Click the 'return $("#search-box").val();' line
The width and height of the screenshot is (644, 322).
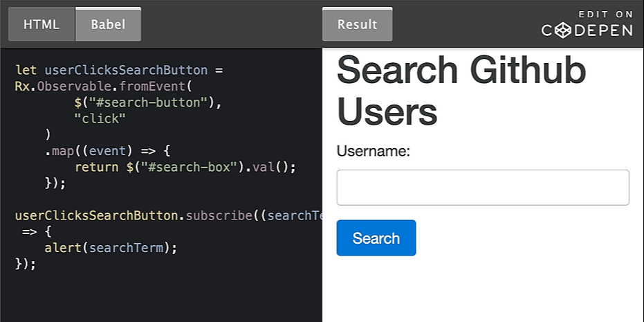pos(185,167)
